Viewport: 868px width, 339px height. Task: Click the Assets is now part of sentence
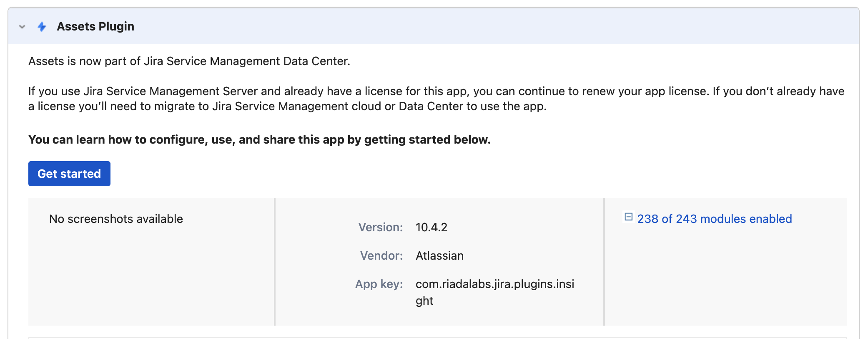click(x=189, y=61)
